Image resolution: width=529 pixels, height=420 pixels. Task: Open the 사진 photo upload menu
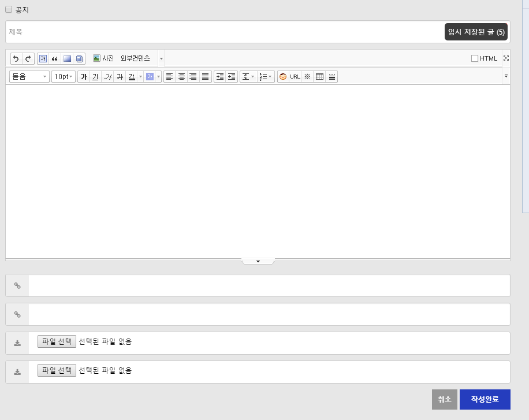point(103,58)
